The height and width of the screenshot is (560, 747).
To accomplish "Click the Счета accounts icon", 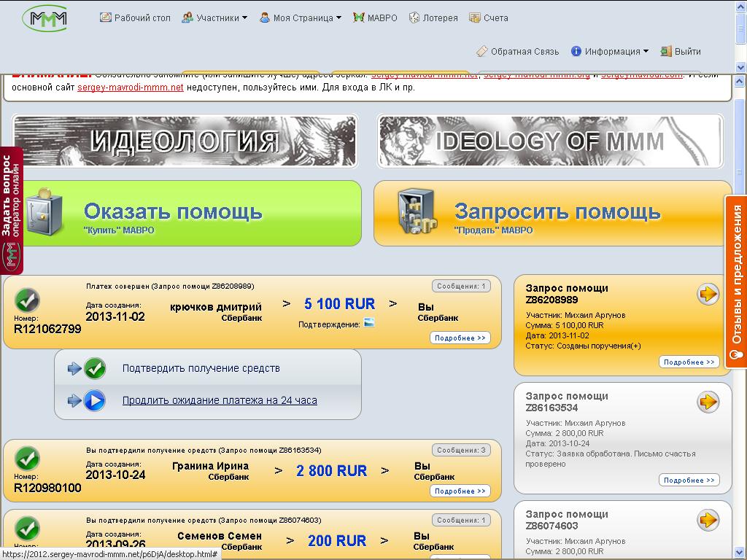I will coord(474,17).
